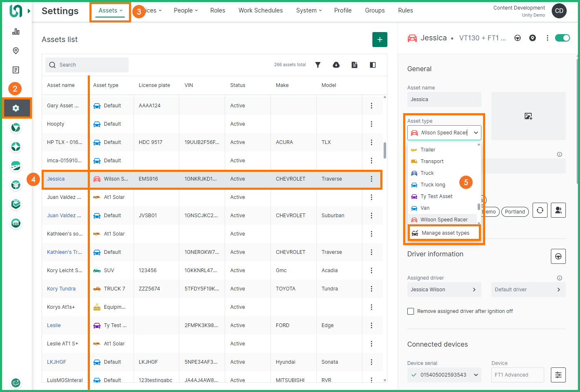580x392 pixels.
Task: Toggle the Jessica asset active switch
Action: 562,38
